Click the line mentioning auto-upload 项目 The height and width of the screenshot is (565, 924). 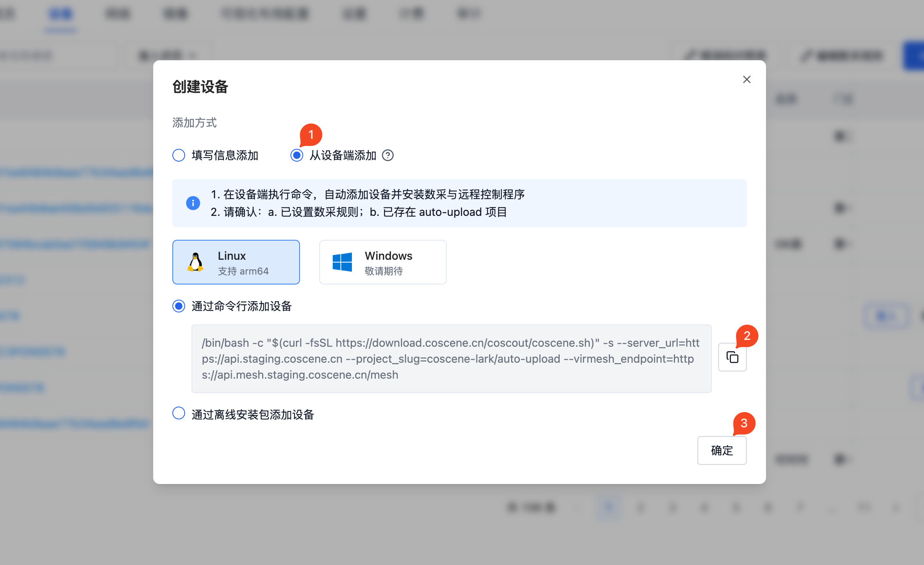click(x=359, y=212)
